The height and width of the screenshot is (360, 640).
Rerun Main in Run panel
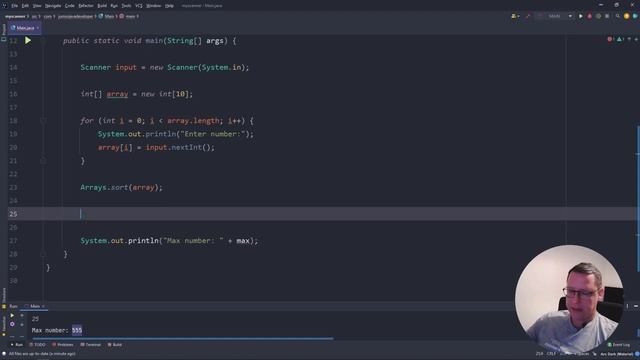(x=12, y=316)
